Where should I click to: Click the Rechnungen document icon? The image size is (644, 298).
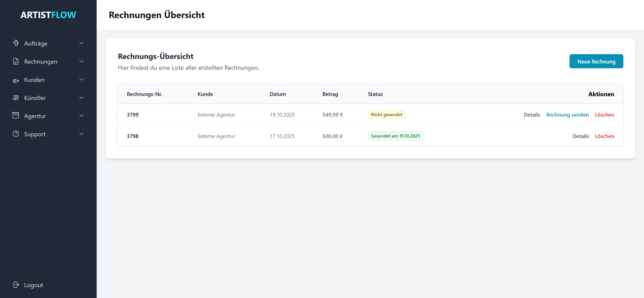click(x=16, y=61)
